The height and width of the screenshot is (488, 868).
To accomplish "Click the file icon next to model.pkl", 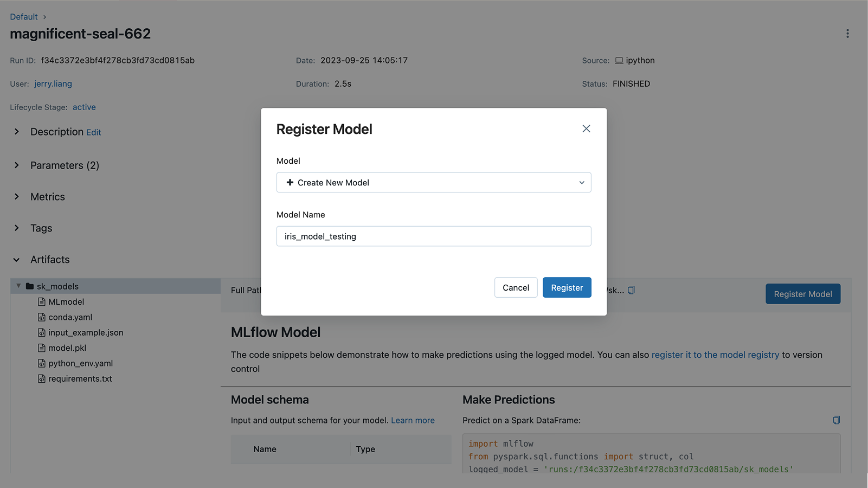I will point(42,348).
